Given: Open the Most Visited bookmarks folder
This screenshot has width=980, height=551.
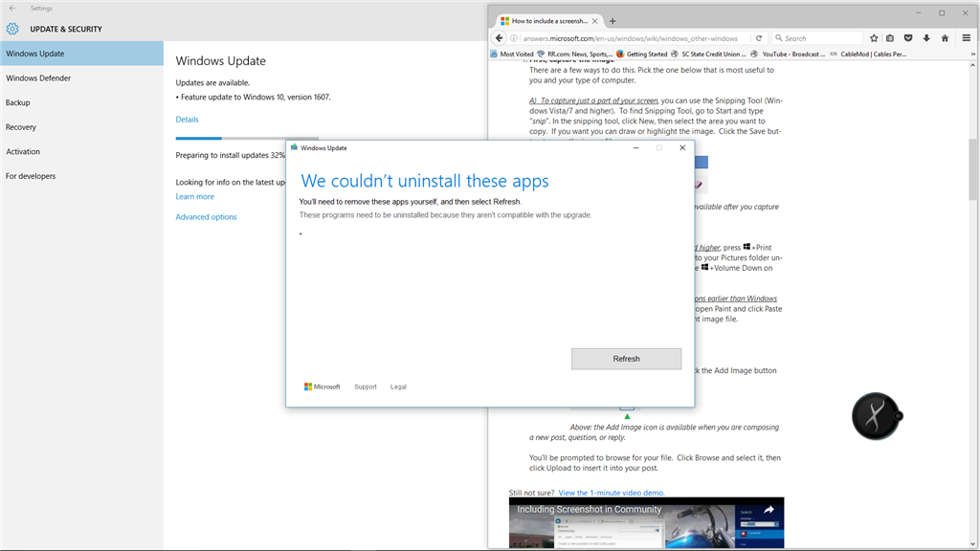Looking at the screenshot, I should [x=512, y=55].
